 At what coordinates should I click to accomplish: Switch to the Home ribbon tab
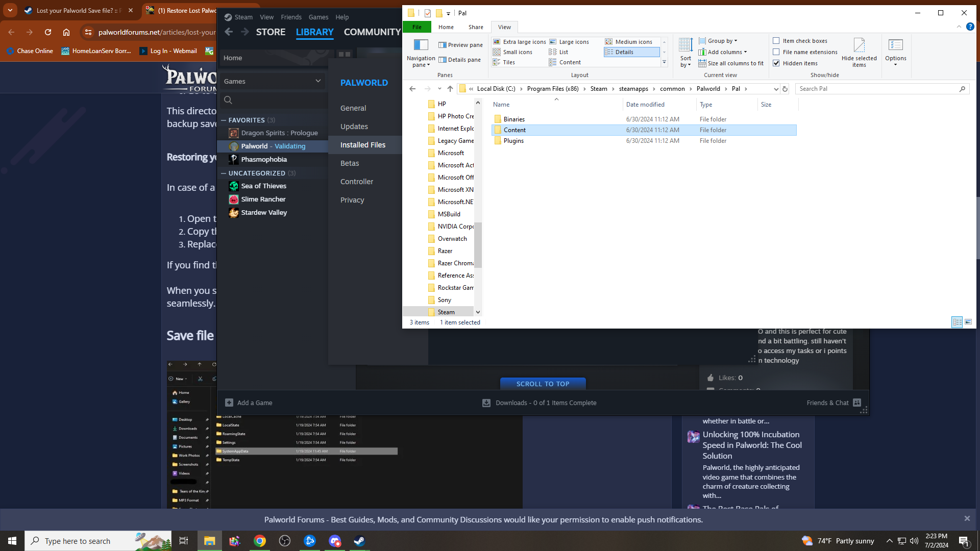pyautogui.click(x=446, y=27)
